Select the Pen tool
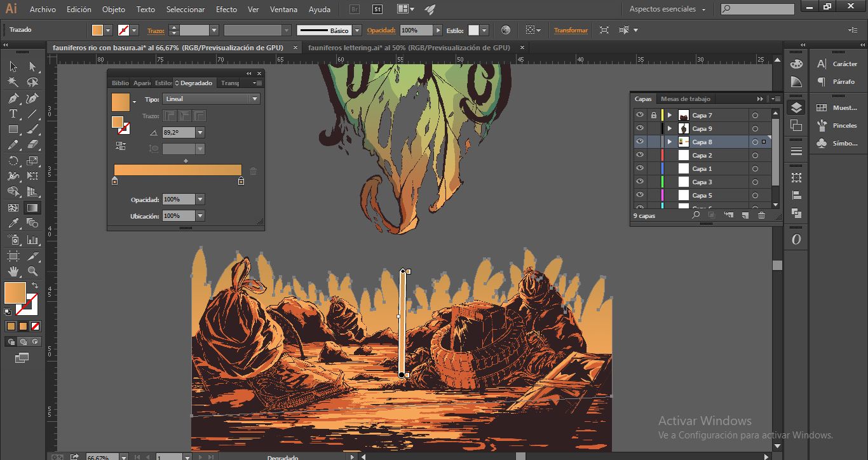868x460 pixels. coord(13,98)
